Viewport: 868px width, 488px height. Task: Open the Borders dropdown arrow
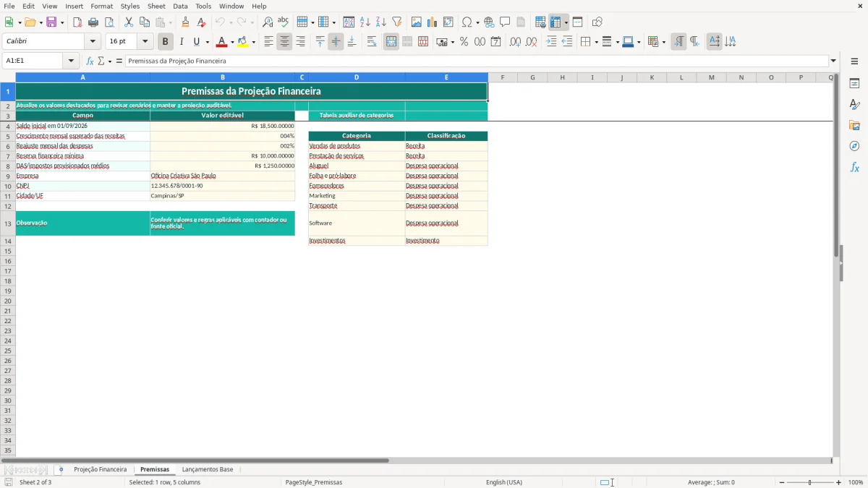(x=596, y=42)
